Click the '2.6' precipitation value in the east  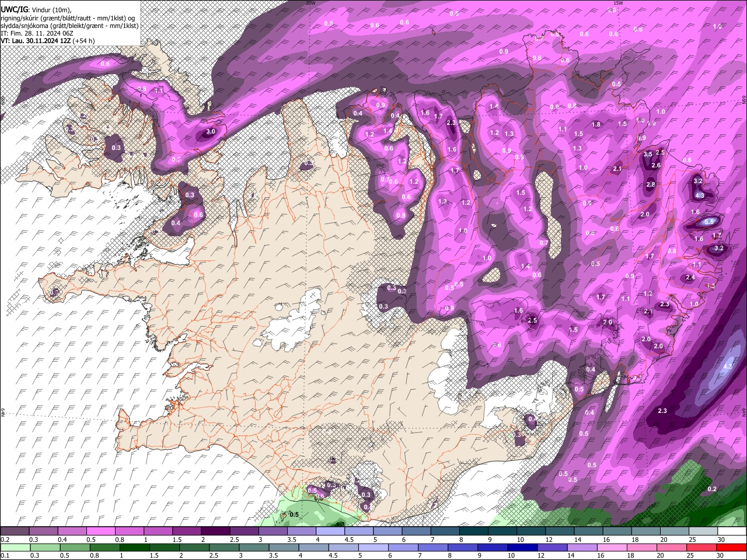tap(656, 165)
